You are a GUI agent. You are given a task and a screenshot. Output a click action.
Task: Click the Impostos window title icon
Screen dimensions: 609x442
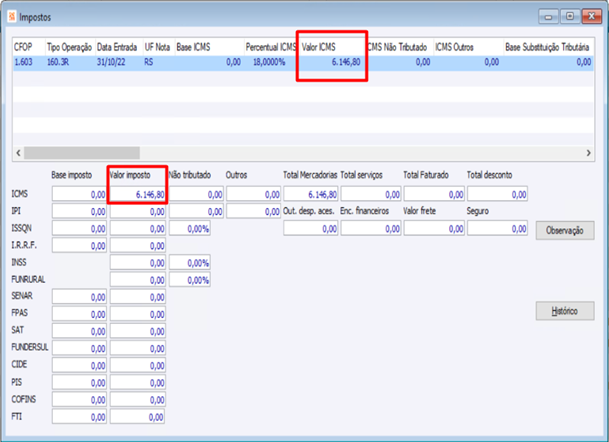(x=12, y=17)
